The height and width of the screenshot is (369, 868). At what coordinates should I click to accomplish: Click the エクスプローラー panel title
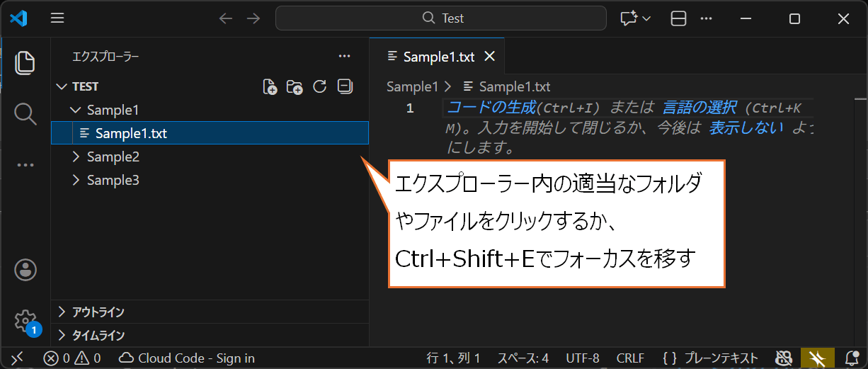tap(105, 56)
